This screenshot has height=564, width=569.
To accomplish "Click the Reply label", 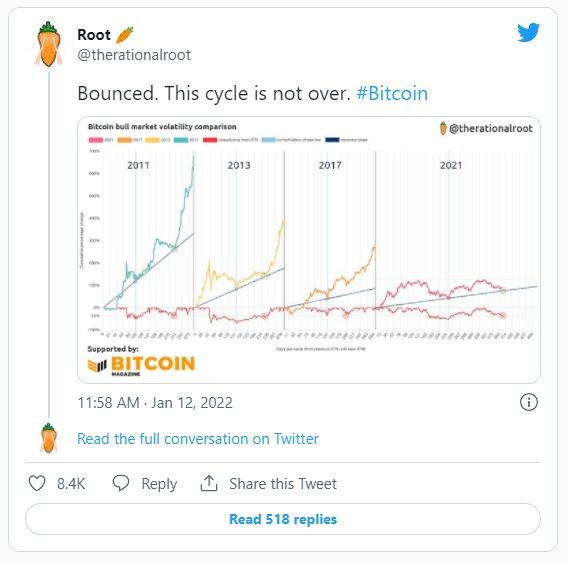I will (x=159, y=484).
